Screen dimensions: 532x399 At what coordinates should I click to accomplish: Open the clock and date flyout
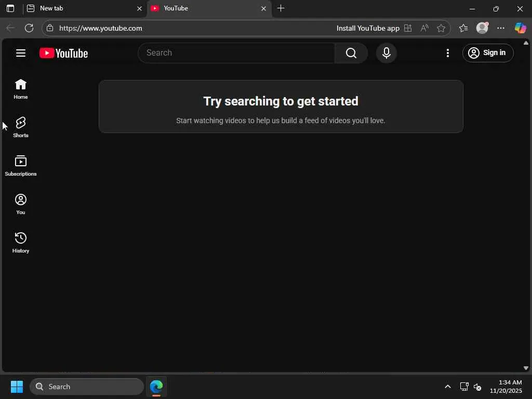point(506,387)
